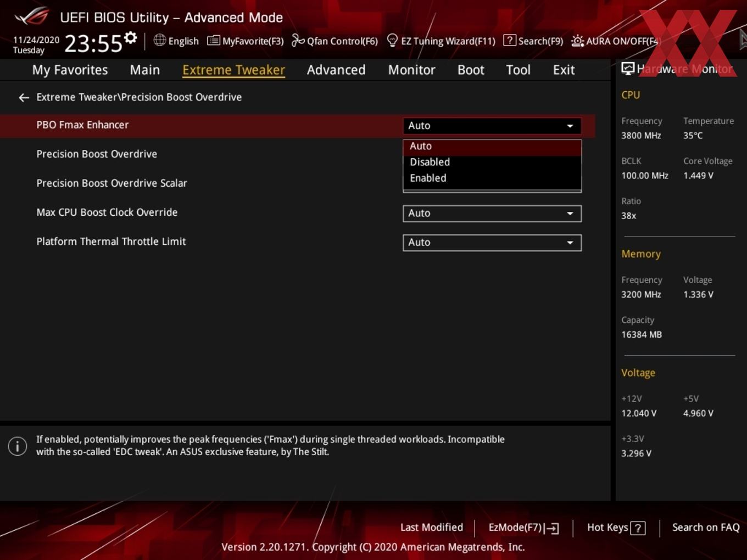Screen dimensions: 747x560
Task: Choose Disabled in the dropdown list
Action: click(x=492, y=162)
